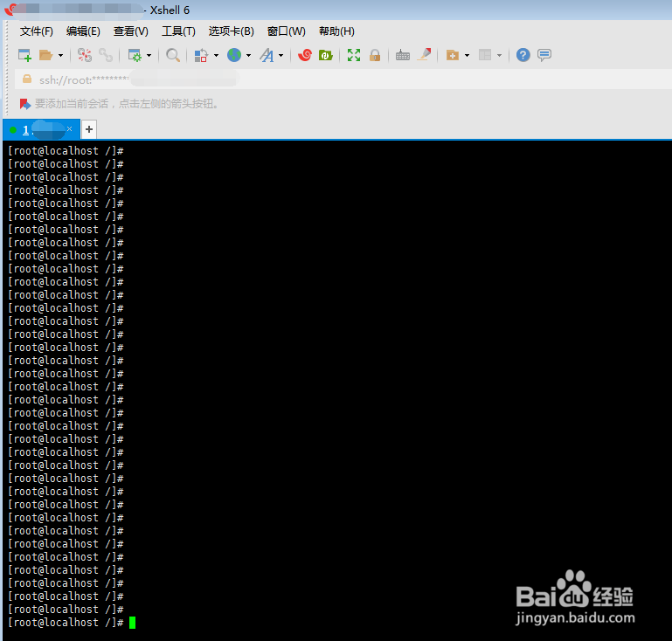
Task: Expand the Open folder dropdown arrow
Action: [60, 55]
